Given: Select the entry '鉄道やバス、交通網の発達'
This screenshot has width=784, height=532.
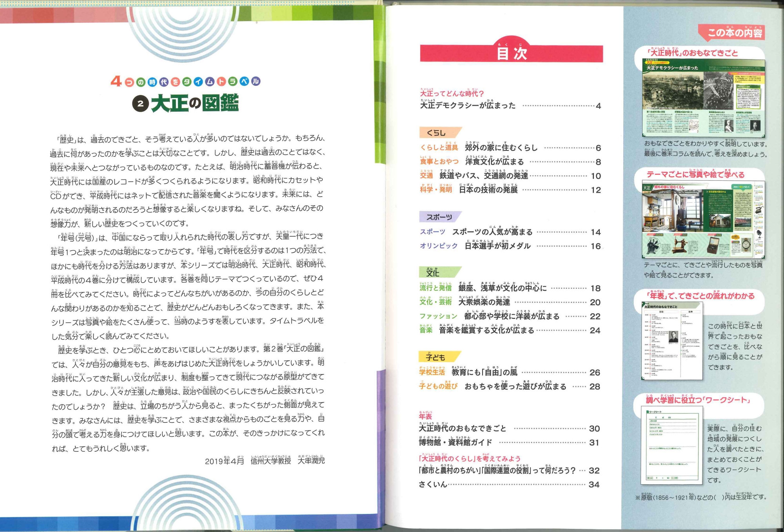Looking at the screenshot, I should tap(484, 175).
